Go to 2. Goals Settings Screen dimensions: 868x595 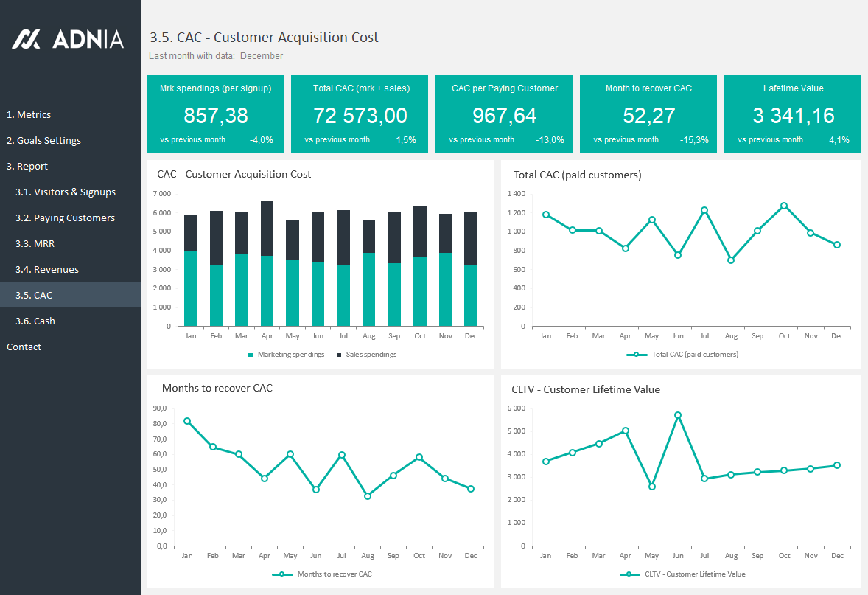point(43,140)
